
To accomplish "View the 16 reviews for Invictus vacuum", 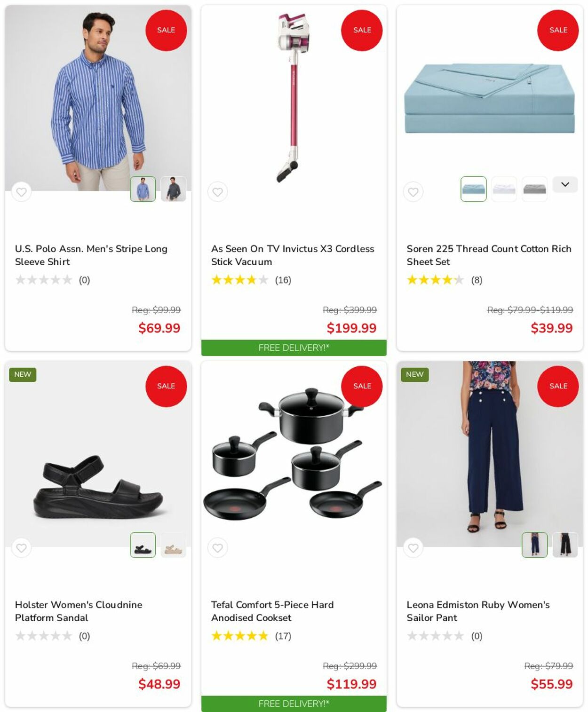I will [x=283, y=280].
